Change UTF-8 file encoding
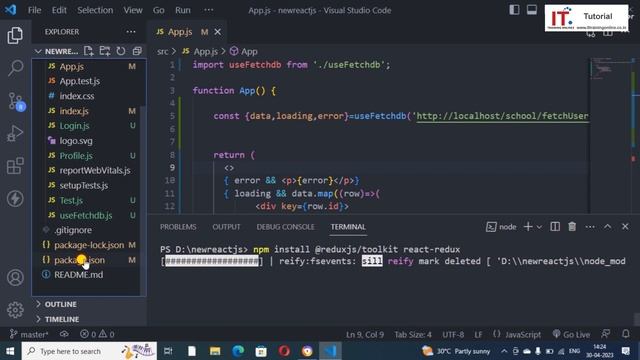Screen dimensions: 640x360 pos(453,334)
